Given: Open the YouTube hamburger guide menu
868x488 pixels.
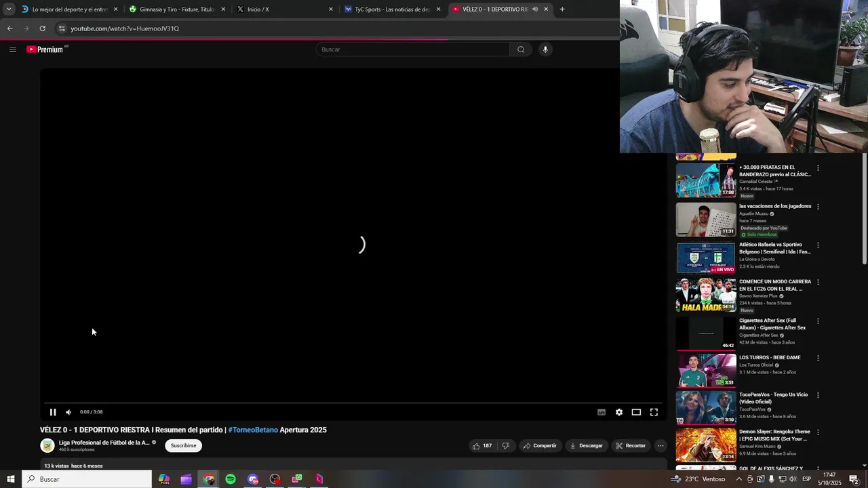Looking at the screenshot, I should point(13,49).
